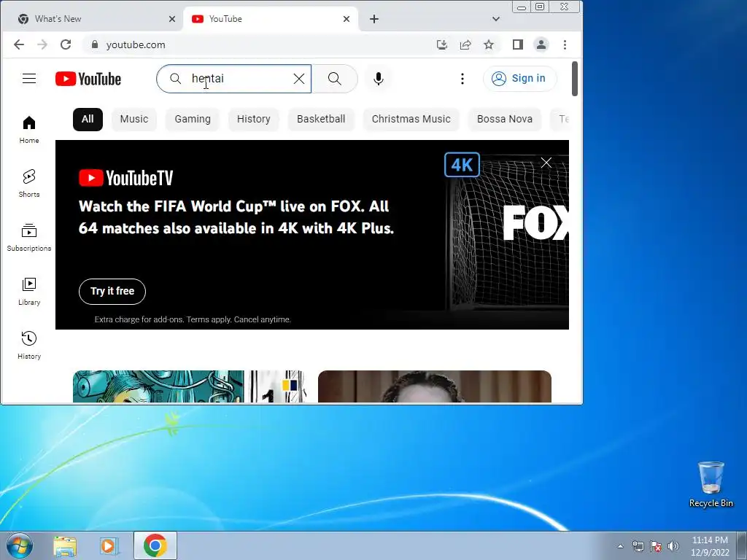
Task: Click the browser Forward arrow
Action: [x=42, y=44]
